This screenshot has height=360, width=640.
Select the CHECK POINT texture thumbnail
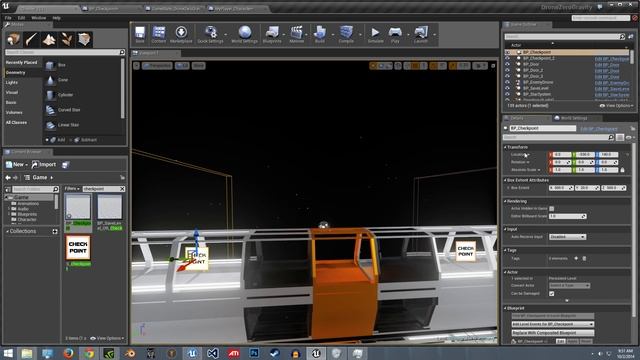pos(78,248)
